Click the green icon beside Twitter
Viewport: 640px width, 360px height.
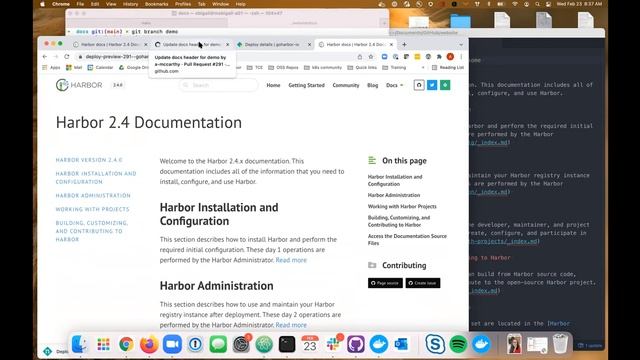[x=445, y=85]
